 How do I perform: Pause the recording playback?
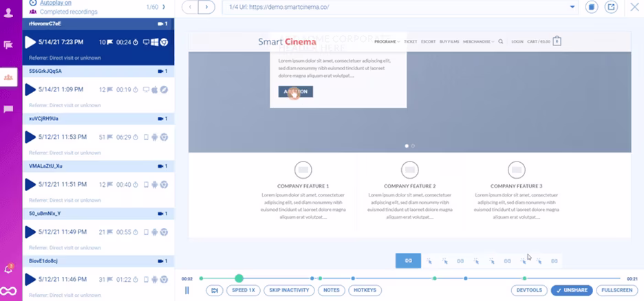(x=187, y=290)
